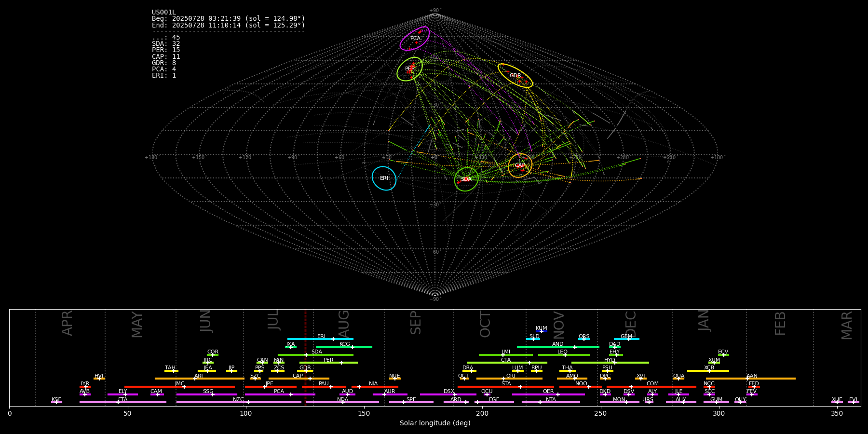Viewport: 868px width, 434px height.
Task: Click the AAN shower bar on timeline
Action: click(751, 379)
